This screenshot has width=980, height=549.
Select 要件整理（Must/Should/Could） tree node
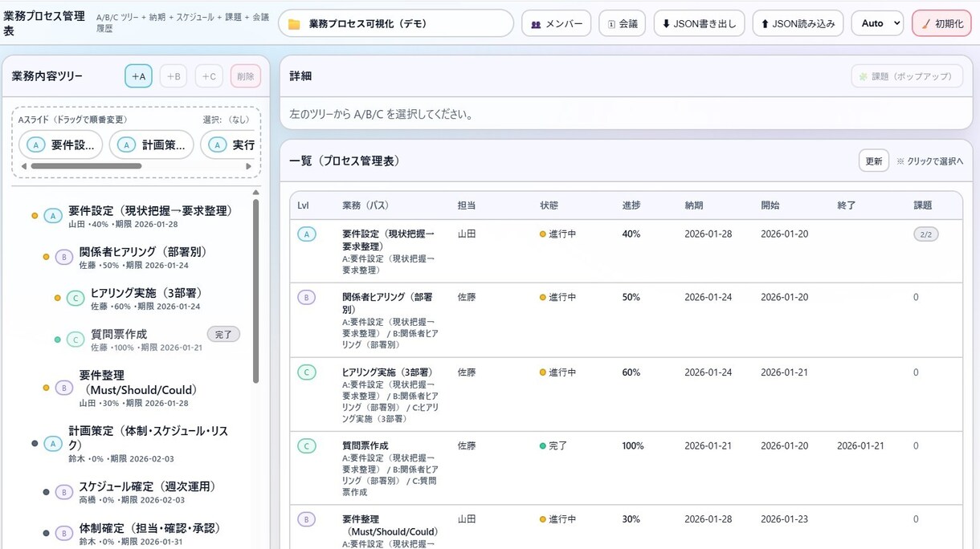click(x=138, y=383)
